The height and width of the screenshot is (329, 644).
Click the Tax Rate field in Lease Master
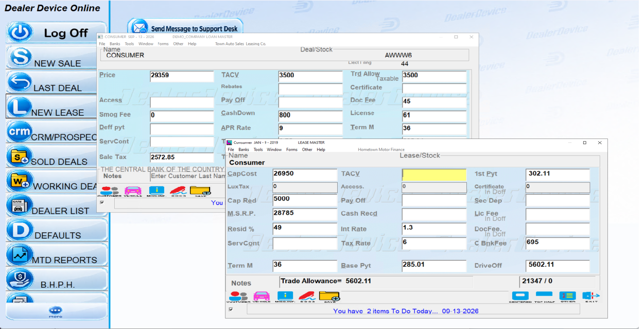434,243
